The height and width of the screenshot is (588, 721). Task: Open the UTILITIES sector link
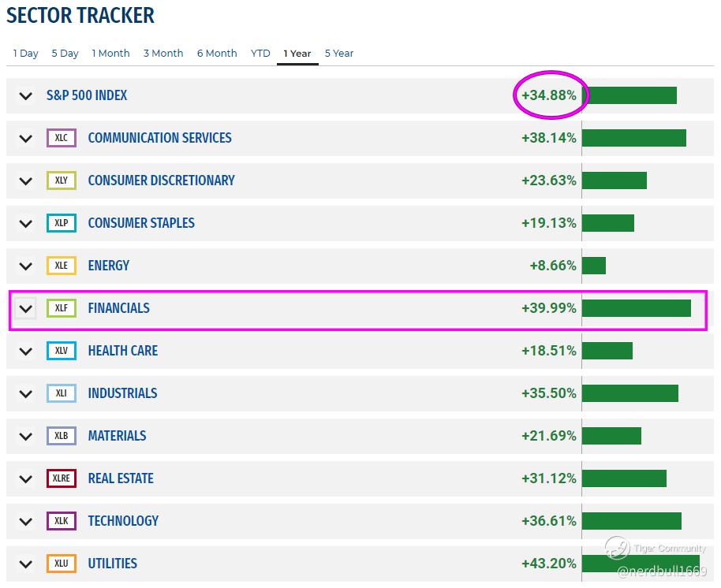[x=113, y=564]
